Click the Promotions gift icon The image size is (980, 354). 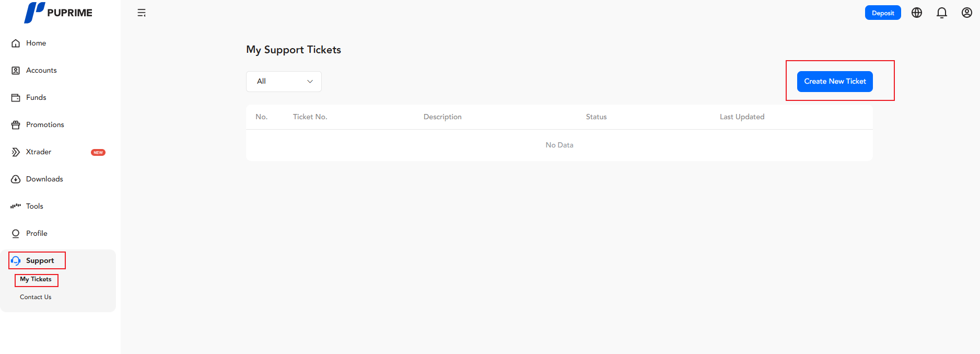pyautogui.click(x=16, y=125)
